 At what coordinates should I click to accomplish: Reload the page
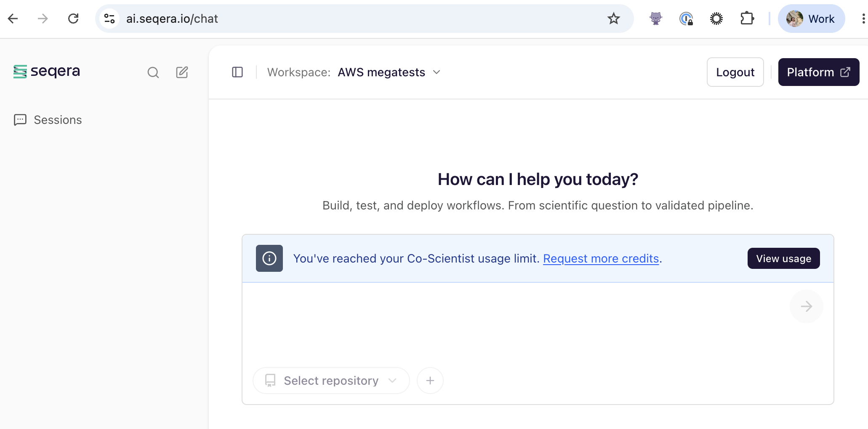(x=73, y=19)
